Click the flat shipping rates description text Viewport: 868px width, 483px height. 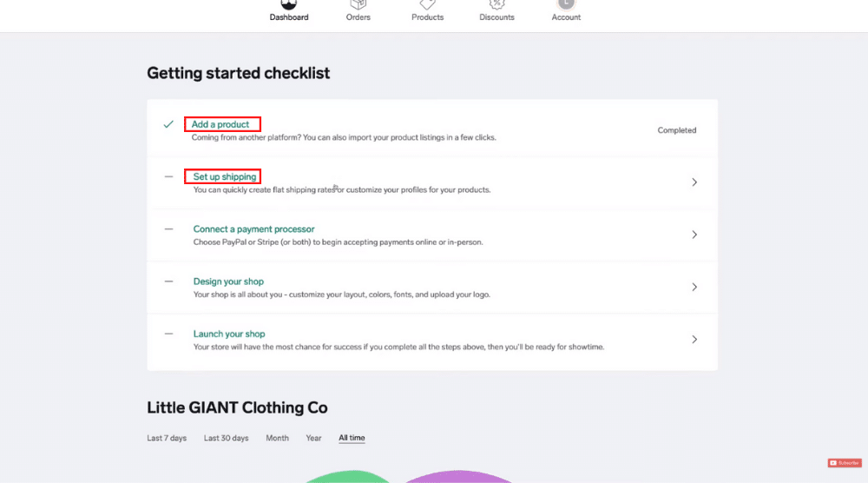[x=341, y=189]
